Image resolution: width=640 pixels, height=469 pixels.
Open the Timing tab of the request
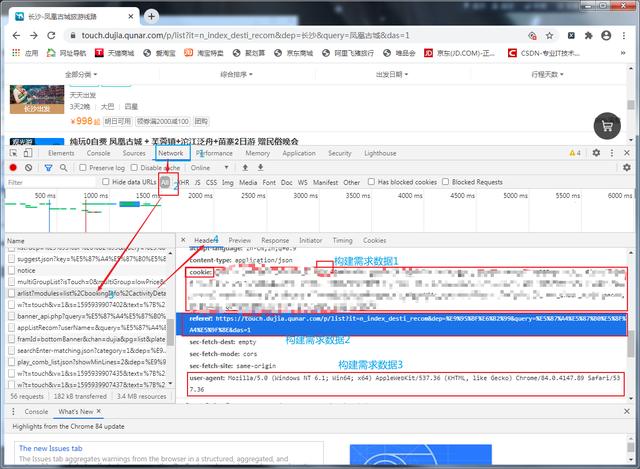[342, 240]
